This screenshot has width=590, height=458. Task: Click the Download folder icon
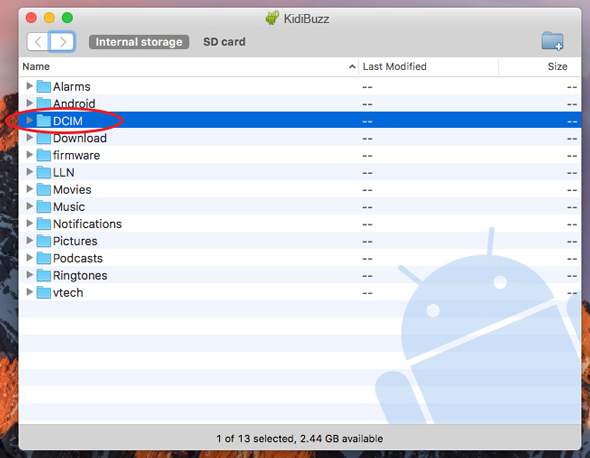pos(44,138)
